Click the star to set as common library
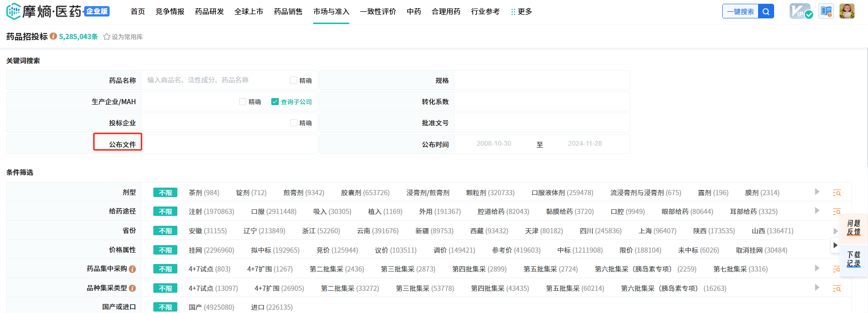Screen dimensions: 868x313 click(x=107, y=37)
